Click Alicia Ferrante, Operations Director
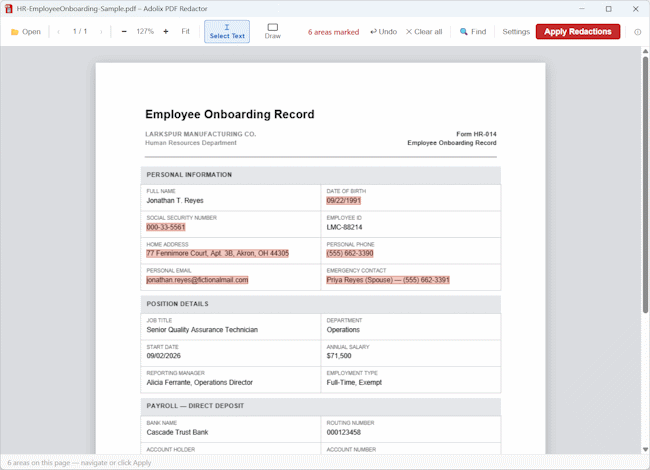Viewport: 650px width, 470px height. pyautogui.click(x=200, y=383)
